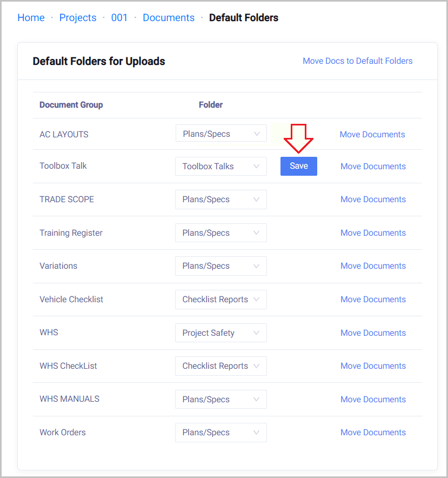The image size is (448, 478).
Task: Open project 001 breadcrumb
Action: (119, 18)
